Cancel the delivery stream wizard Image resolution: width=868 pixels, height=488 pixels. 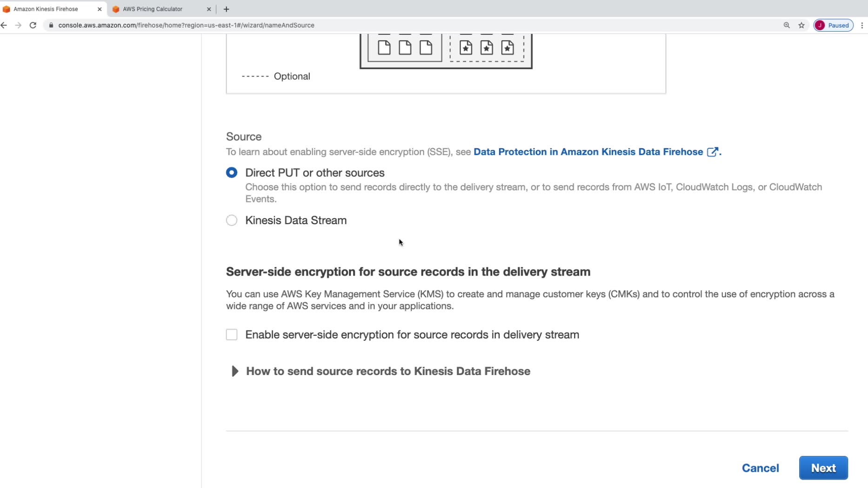coord(760,468)
